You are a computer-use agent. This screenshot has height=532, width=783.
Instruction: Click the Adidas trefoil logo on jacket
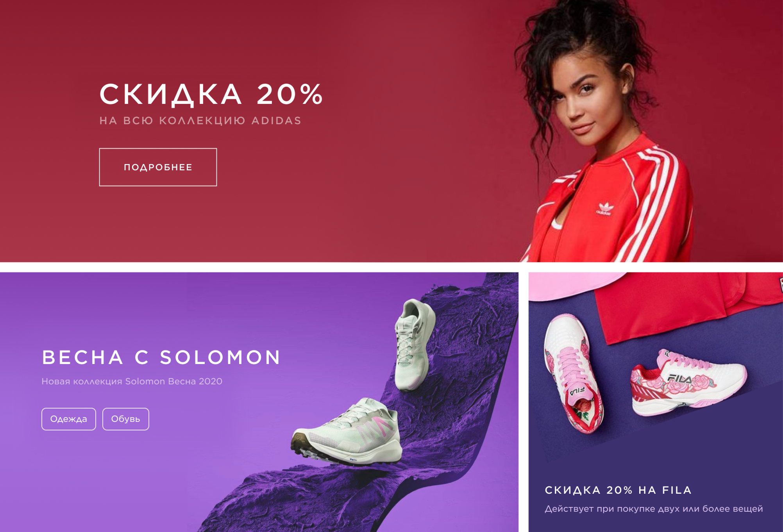pos(604,209)
